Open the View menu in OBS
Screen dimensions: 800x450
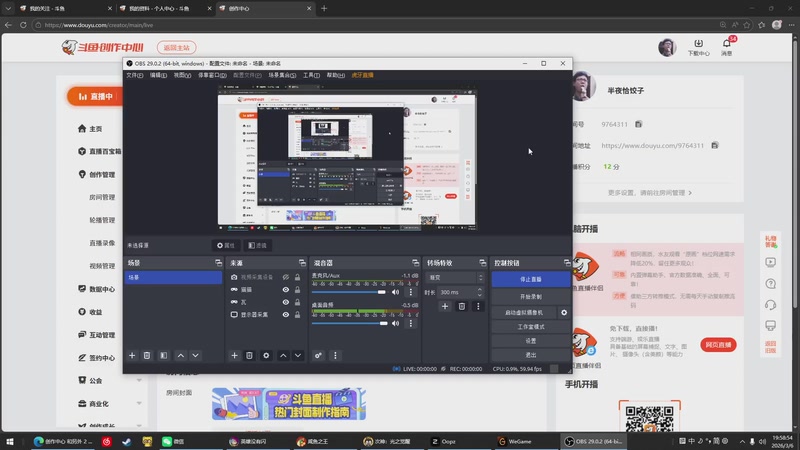[x=182, y=75]
